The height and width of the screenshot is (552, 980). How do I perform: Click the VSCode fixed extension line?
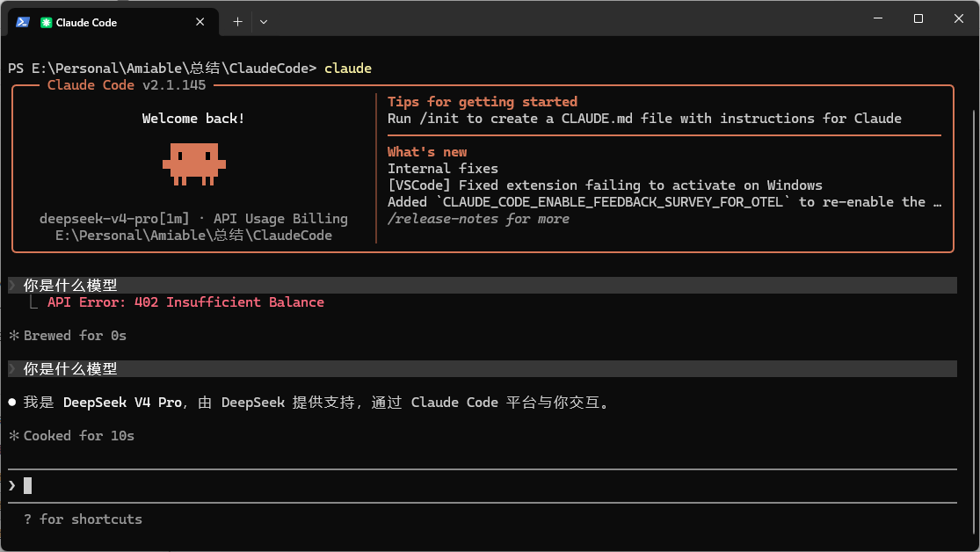tap(605, 185)
